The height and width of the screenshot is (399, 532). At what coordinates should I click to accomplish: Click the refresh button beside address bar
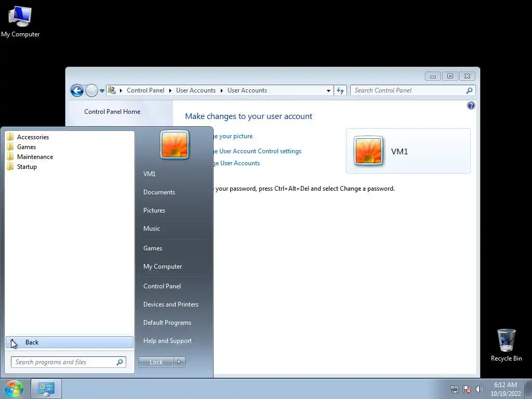[x=340, y=90]
